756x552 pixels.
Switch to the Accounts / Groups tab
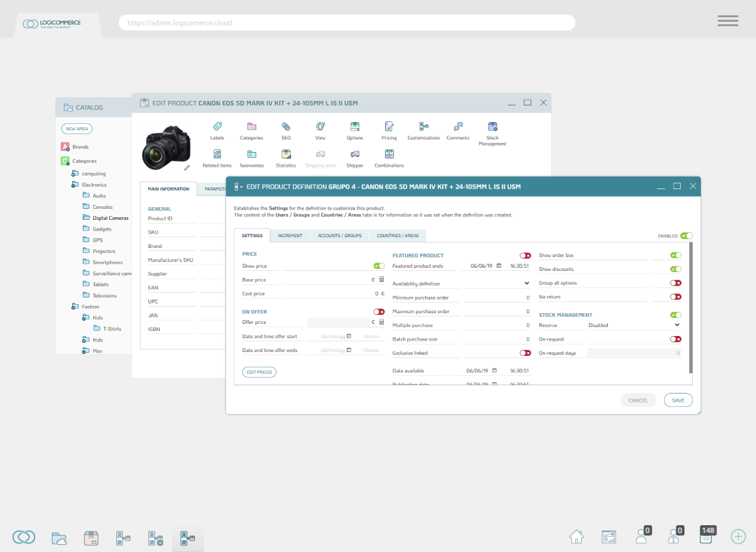click(x=340, y=236)
